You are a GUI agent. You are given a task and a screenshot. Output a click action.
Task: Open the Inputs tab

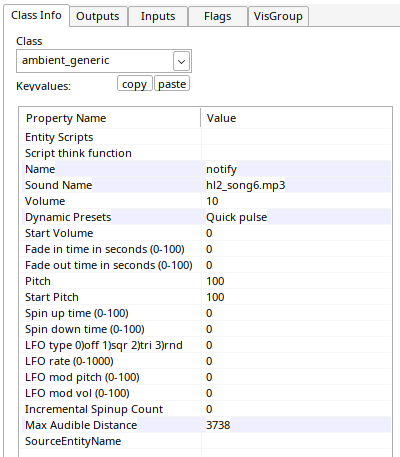[x=158, y=16]
